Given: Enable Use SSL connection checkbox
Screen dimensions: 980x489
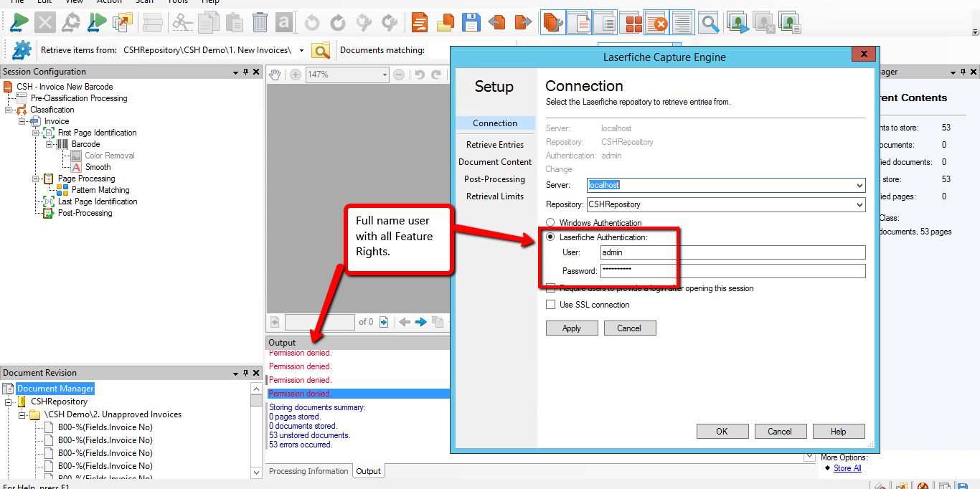Looking at the screenshot, I should coord(551,305).
